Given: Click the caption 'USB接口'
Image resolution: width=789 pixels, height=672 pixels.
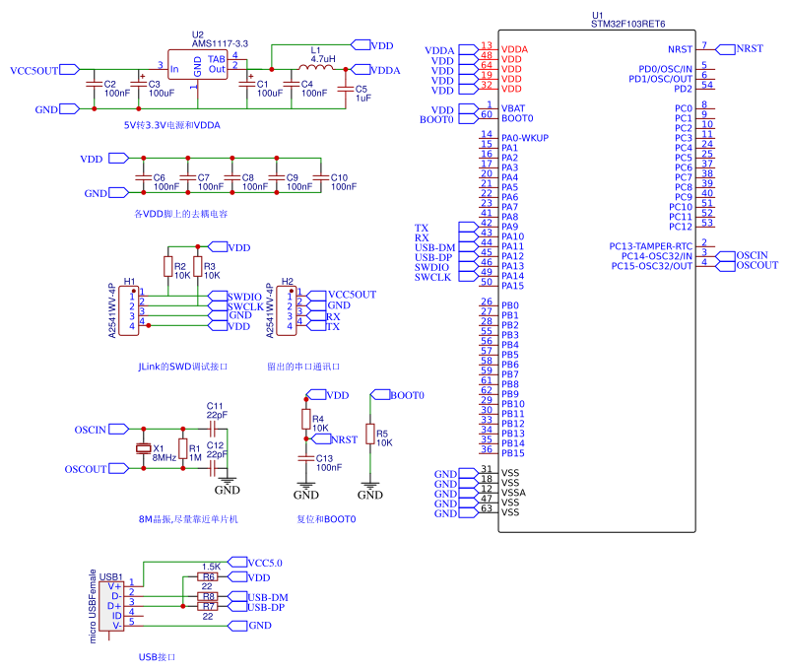Looking at the screenshot, I should coord(157,657).
